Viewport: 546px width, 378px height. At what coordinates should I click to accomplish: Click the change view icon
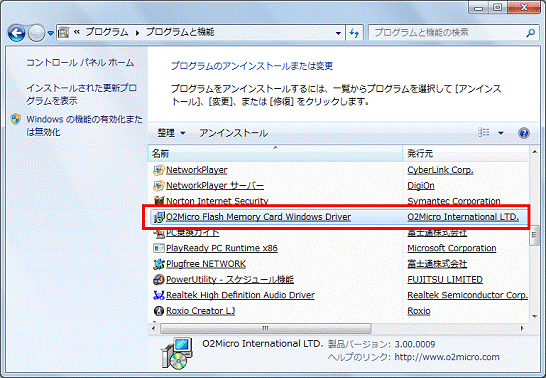(484, 133)
